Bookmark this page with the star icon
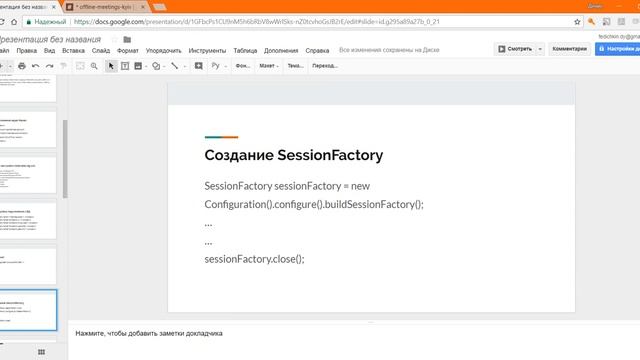Image resolution: width=640 pixels, height=360 pixels. (x=577, y=22)
